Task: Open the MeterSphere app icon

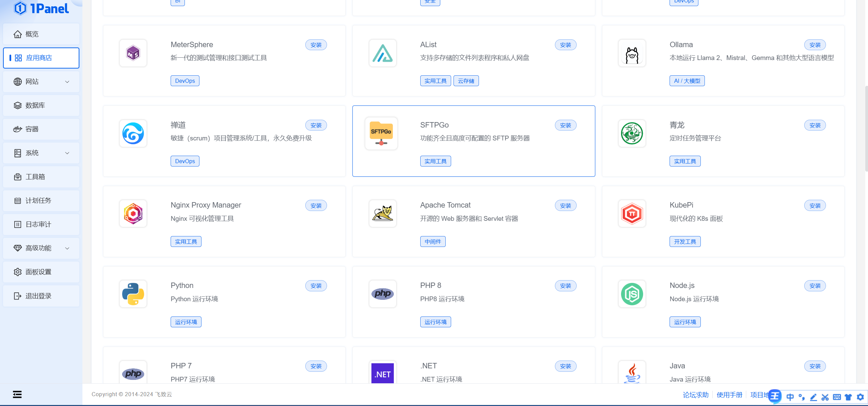Action: (x=133, y=53)
